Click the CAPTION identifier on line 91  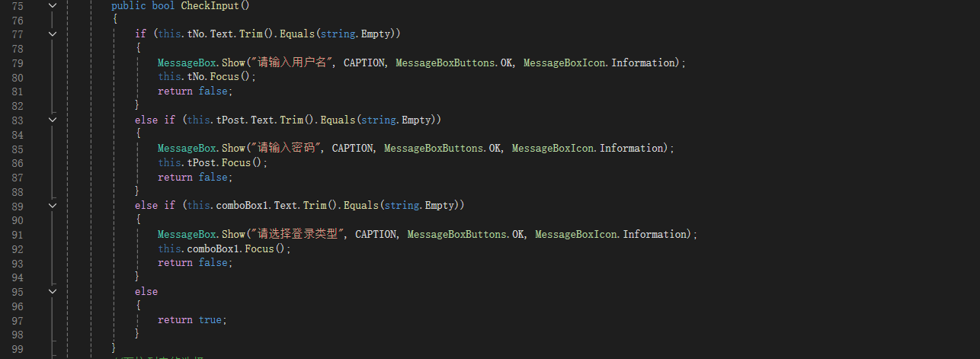click(x=376, y=234)
